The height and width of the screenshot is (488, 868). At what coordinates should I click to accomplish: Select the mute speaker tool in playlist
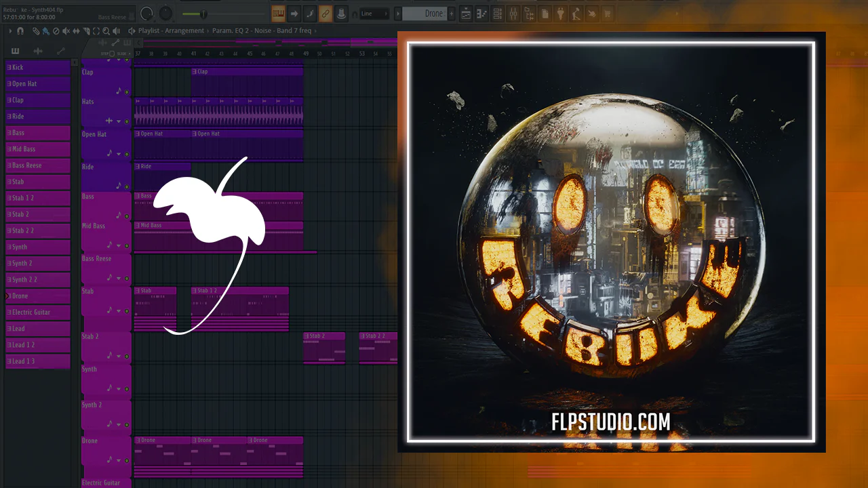[x=66, y=31]
